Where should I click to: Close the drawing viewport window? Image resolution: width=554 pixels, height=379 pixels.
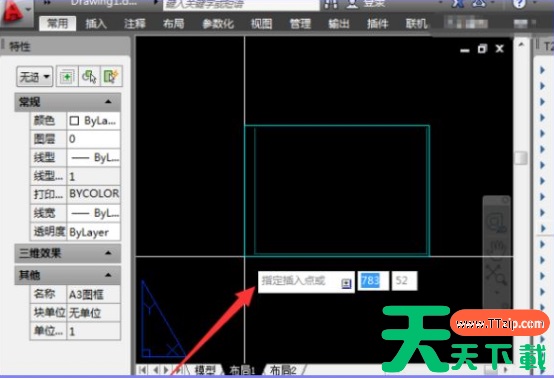(x=499, y=49)
